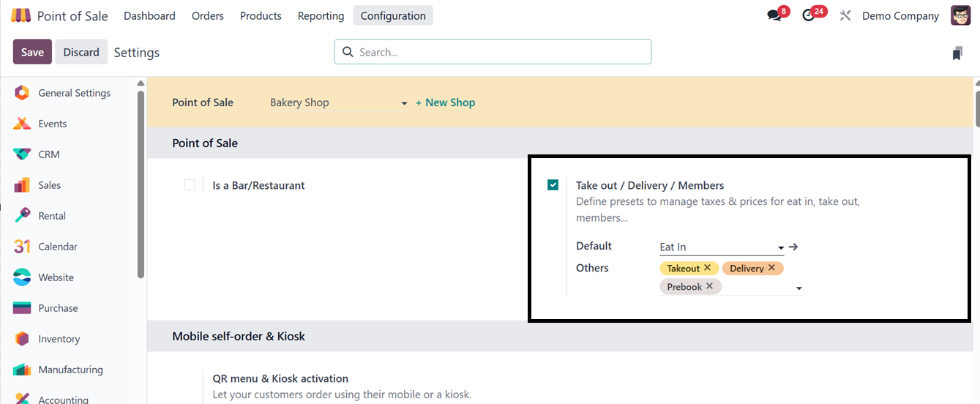Select the Rental key icon in the sidebar
Image resolution: width=980 pixels, height=404 pixels.
[x=22, y=216]
